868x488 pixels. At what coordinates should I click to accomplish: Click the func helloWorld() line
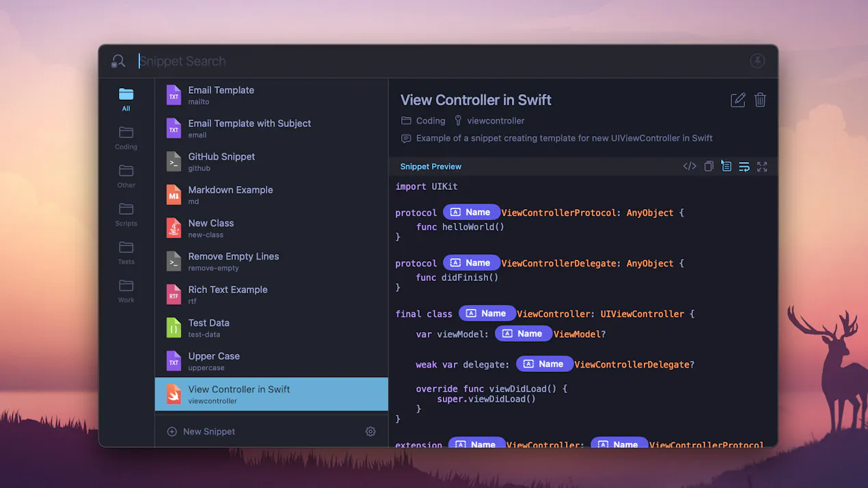(460, 227)
